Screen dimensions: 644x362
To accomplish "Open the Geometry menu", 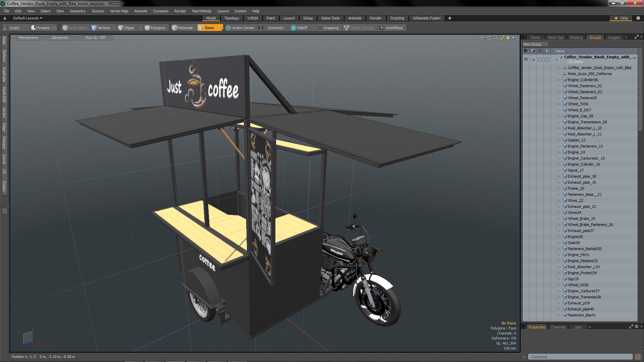I will point(77,11).
